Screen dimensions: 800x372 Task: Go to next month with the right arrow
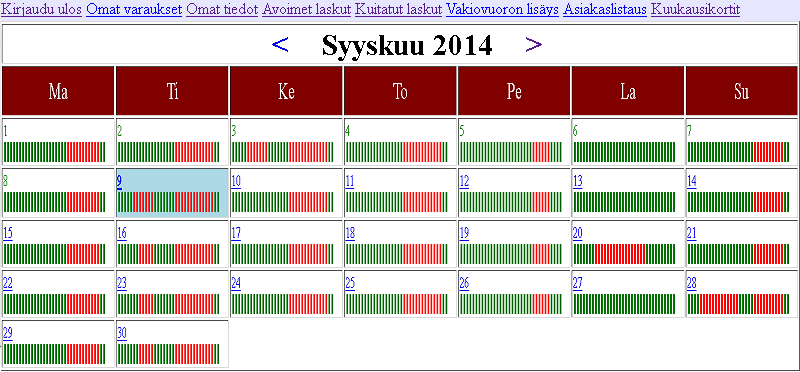pyautogui.click(x=534, y=45)
